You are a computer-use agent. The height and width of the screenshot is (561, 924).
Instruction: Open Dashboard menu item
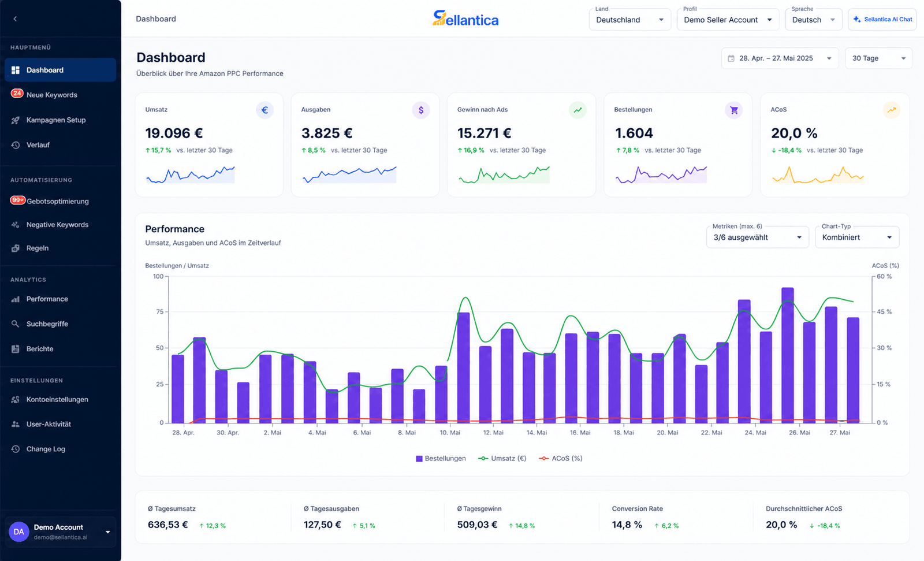(60, 70)
